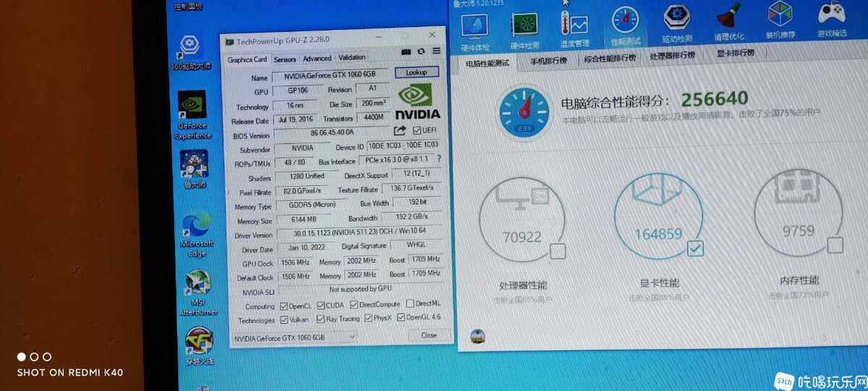This screenshot has height=391, width=868.
Task: Click the Lookup button
Action: tap(417, 72)
